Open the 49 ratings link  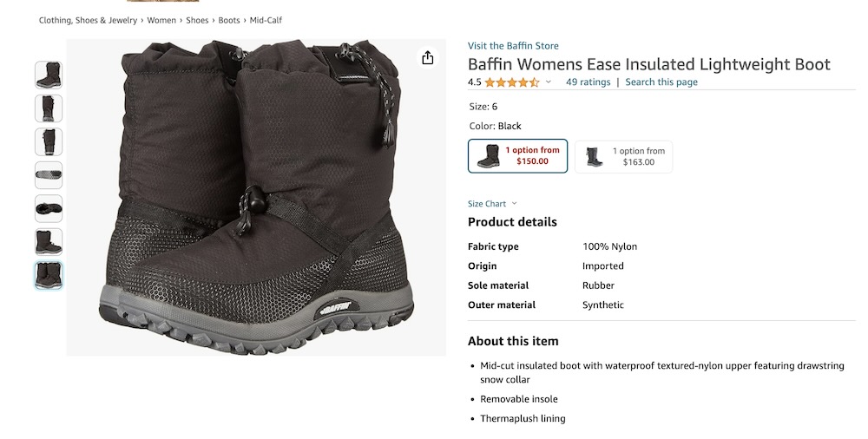tap(588, 82)
